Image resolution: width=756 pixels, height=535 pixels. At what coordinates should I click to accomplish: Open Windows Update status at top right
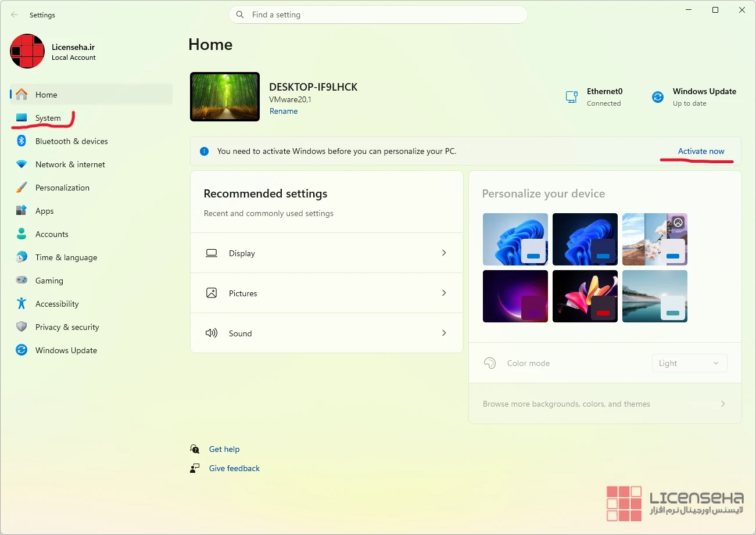coord(694,97)
